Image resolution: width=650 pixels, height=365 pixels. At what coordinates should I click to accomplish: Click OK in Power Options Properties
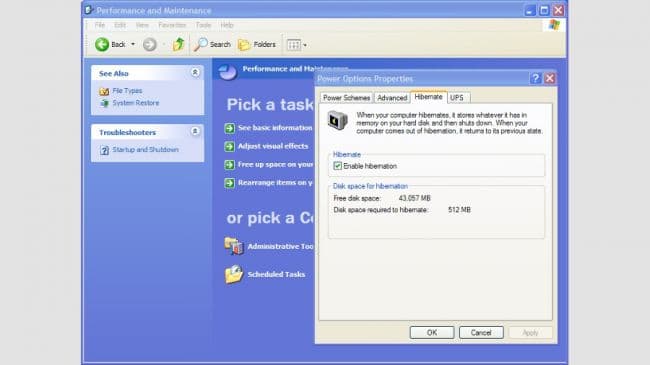pyautogui.click(x=432, y=333)
